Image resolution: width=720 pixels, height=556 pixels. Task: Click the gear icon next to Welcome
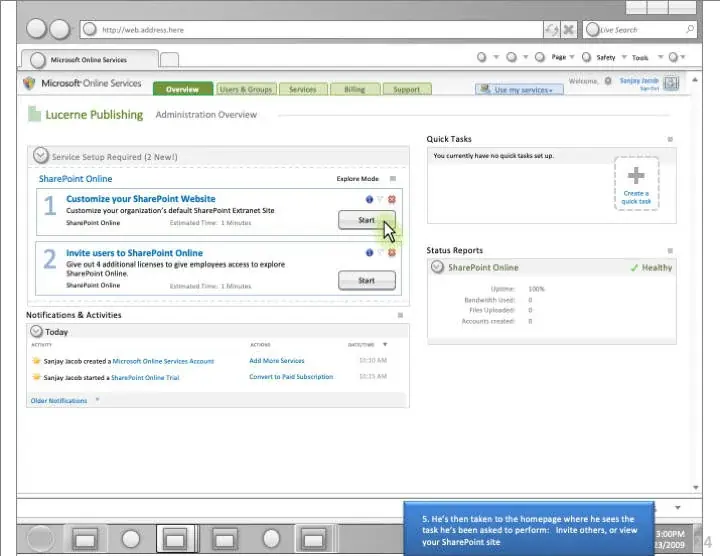[x=608, y=81]
